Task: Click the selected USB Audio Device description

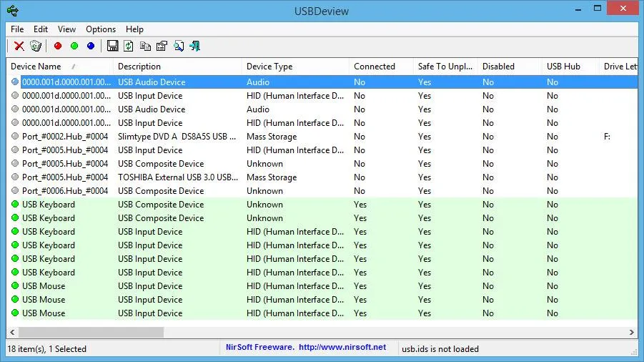Action: [152, 82]
